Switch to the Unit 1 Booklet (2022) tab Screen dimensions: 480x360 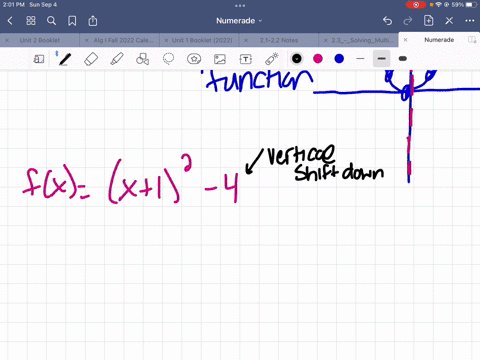pyautogui.click(x=202, y=40)
